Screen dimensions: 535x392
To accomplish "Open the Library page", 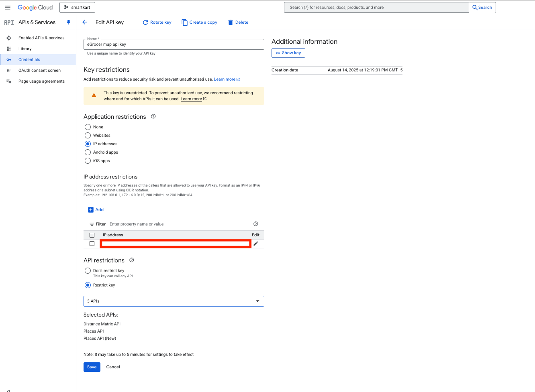I will 25,49.
